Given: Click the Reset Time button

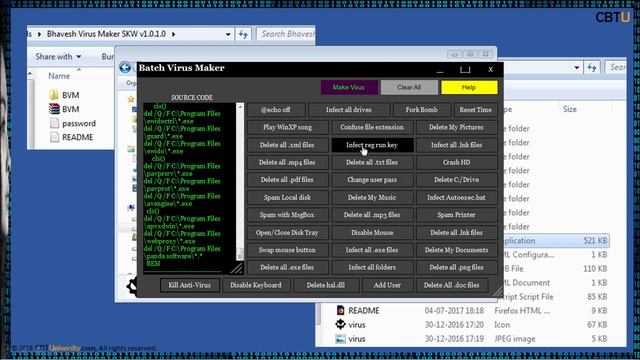Looking at the screenshot, I should tap(476, 110).
